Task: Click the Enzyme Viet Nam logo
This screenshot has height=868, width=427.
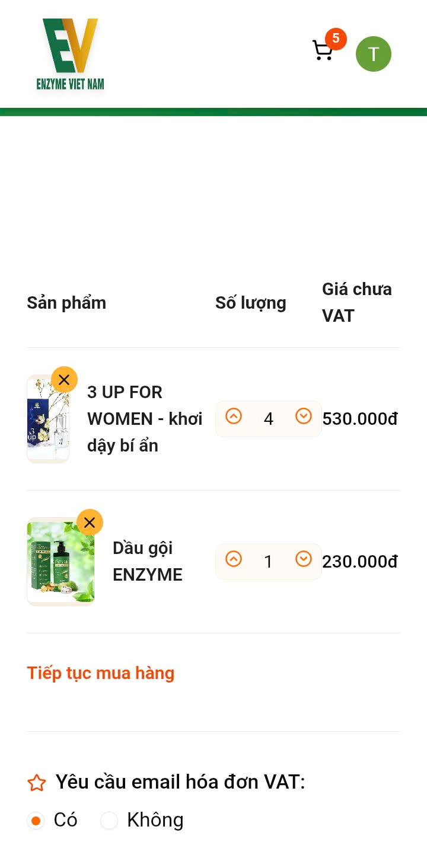Action: [70, 55]
